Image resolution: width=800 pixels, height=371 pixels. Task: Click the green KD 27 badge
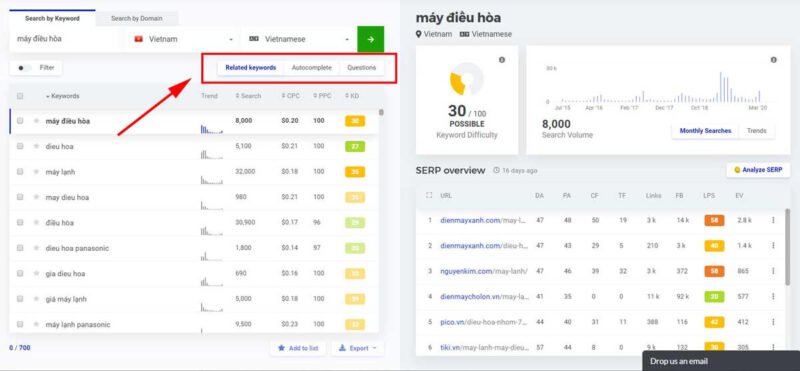click(x=355, y=146)
